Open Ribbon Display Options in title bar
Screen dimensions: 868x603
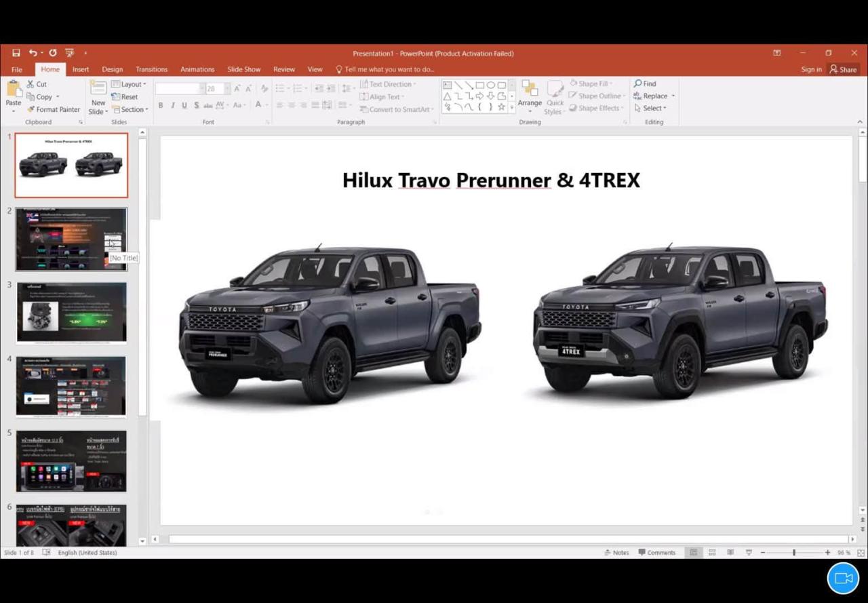pyautogui.click(x=777, y=53)
